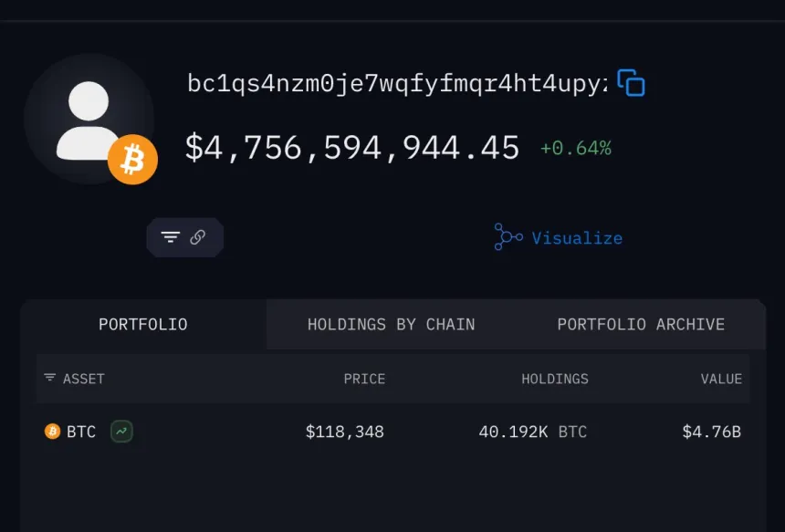
Task: Click the Bitcoin badge on the profile avatar
Action: [x=132, y=159]
